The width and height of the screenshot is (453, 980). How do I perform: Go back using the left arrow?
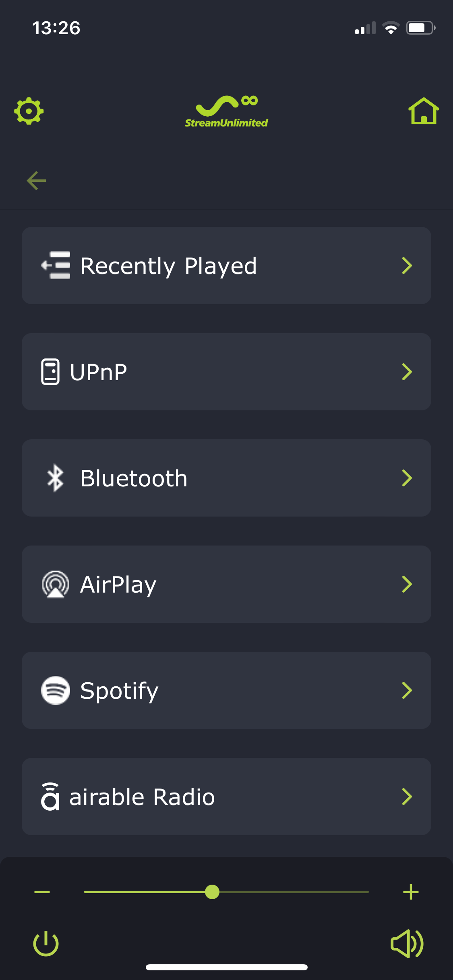pos(36,181)
